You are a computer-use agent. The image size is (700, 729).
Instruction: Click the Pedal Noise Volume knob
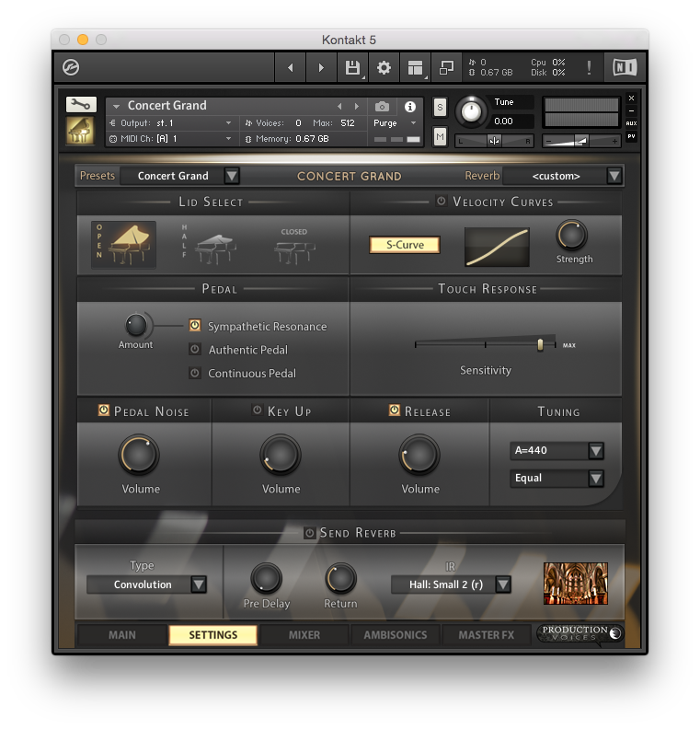coord(139,455)
